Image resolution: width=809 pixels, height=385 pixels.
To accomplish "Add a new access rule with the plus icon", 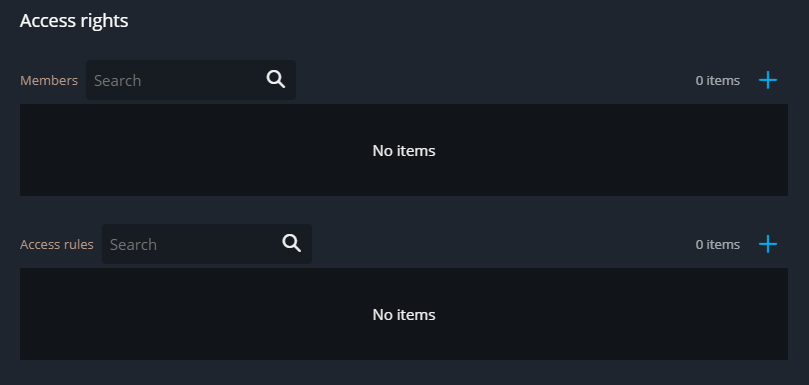I will click(768, 244).
